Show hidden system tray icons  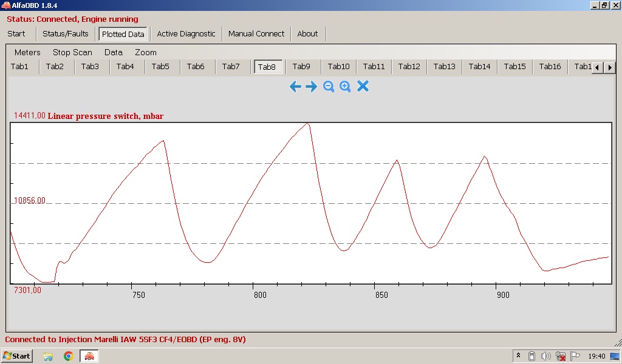[518, 356]
